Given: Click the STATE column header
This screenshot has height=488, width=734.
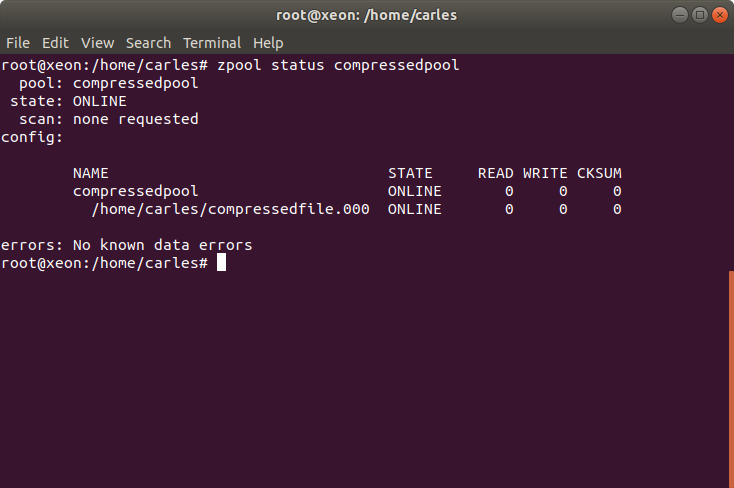Looking at the screenshot, I should point(410,173).
